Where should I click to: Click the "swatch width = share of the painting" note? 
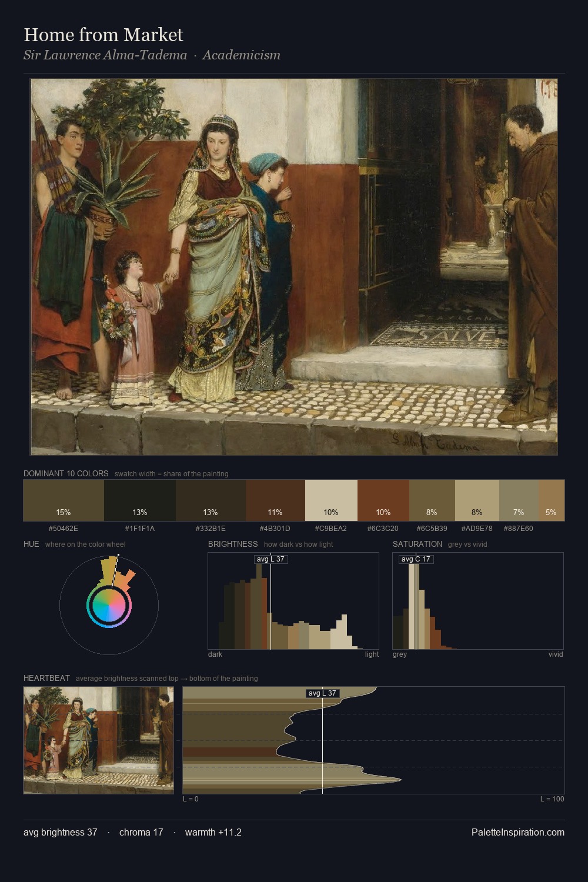coord(172,474)
